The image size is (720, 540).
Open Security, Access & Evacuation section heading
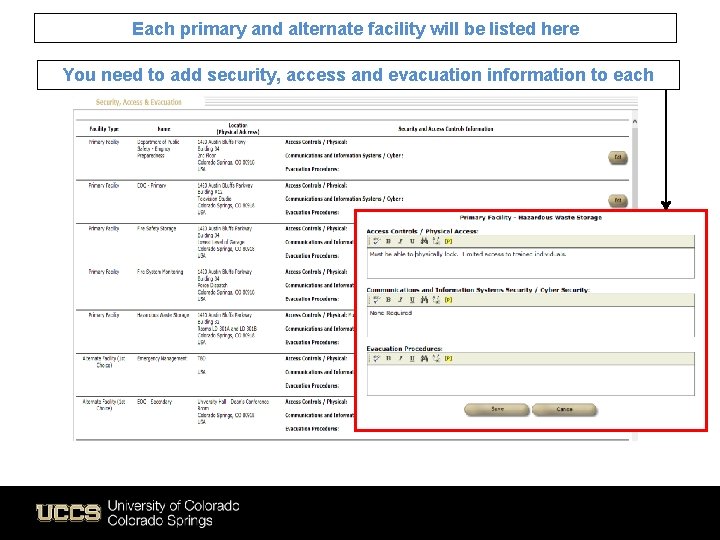coord(139,102)
